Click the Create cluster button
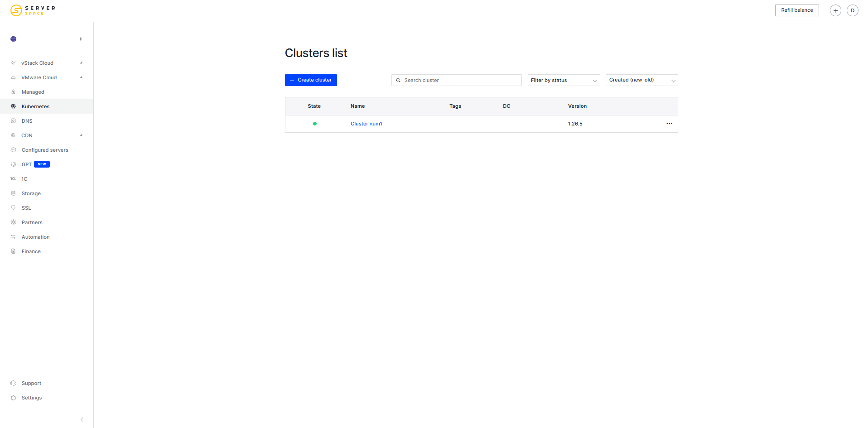 311,80
